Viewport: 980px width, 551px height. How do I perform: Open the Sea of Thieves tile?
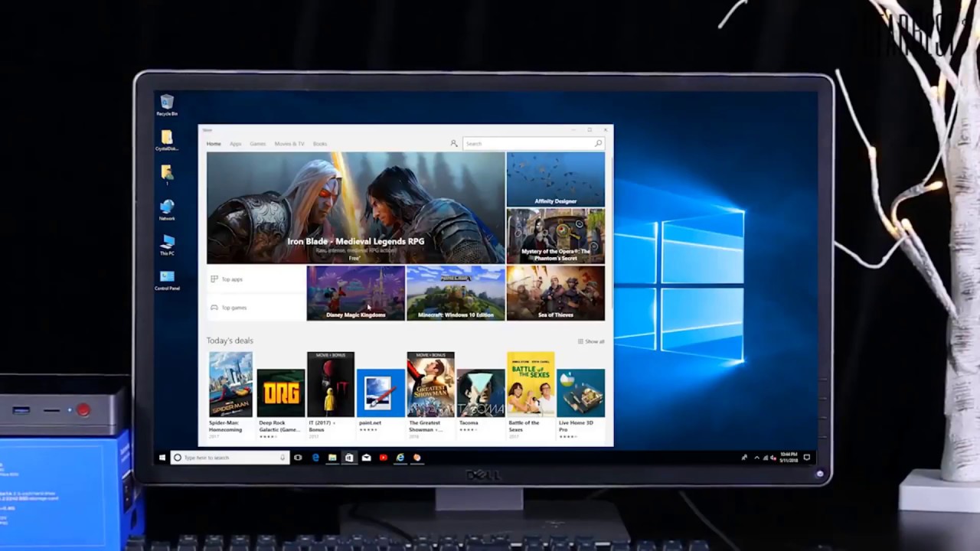click(x=555, y=293)
